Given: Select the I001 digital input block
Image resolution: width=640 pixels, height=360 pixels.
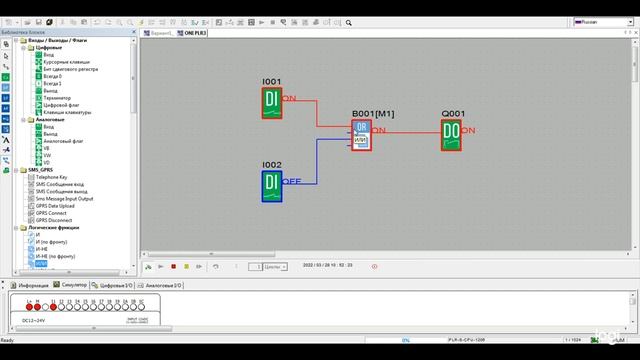Looking at the screenshot, I should click(x=272, y=102).
